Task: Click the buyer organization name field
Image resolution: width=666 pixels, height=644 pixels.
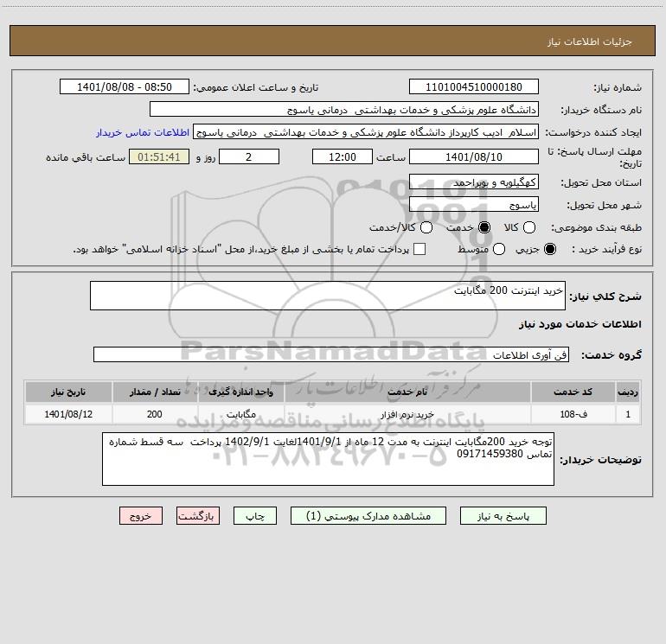Action: coord(344,110)
